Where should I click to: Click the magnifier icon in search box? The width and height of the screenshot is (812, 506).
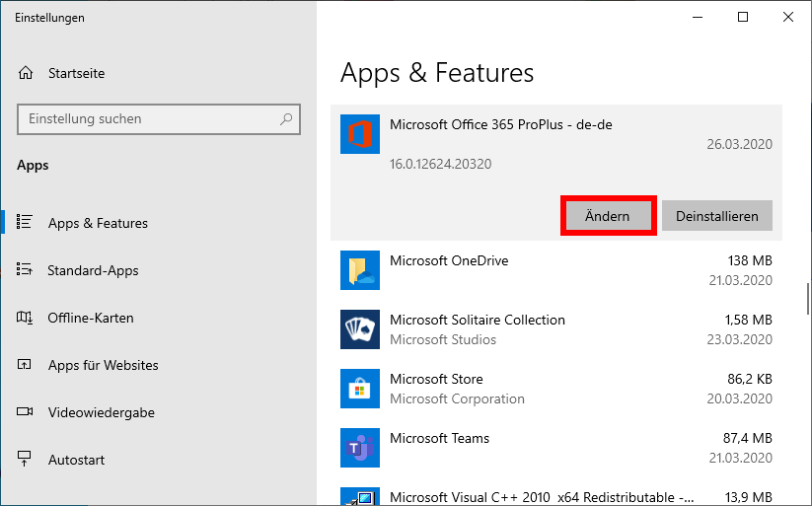[x=286, y=119]
